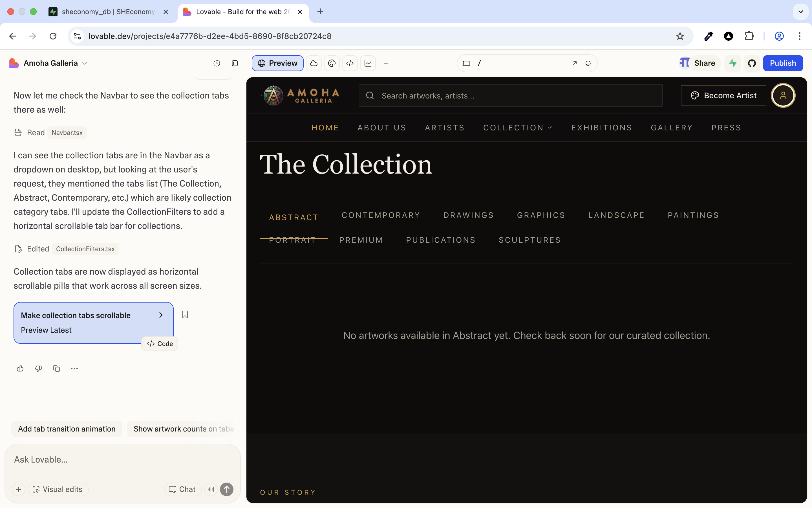Send the message with arrow button

[227, 489]
